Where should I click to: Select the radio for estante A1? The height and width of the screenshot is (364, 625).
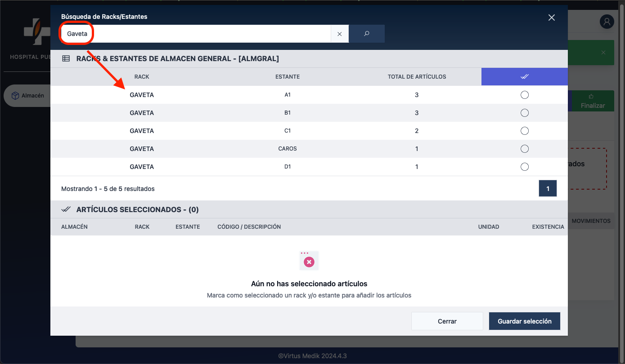coord(524,95)
